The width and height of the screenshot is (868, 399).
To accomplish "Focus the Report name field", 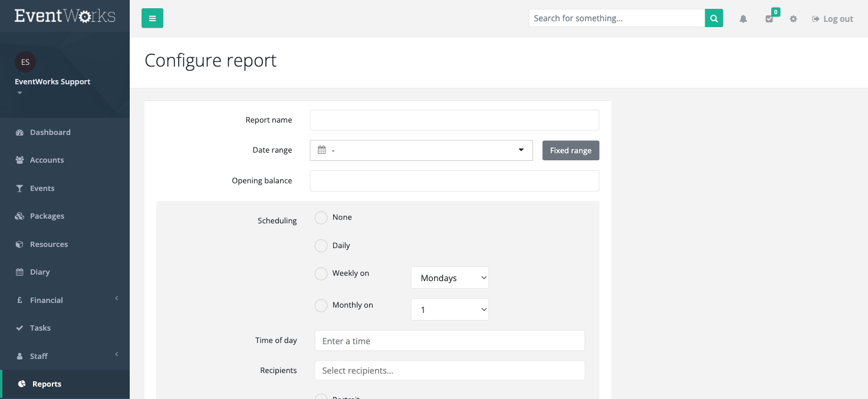I will coord(455,120).
